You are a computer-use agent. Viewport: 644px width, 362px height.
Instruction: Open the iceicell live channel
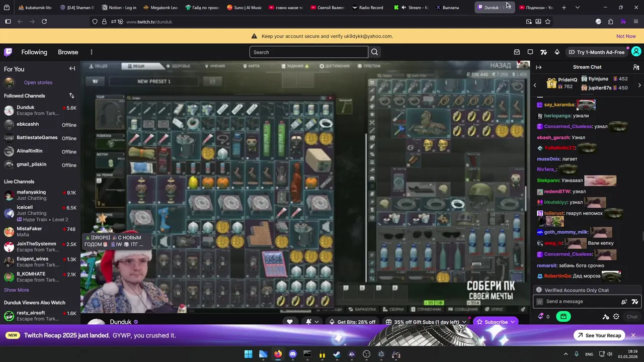pyautogui.click(x=40, y=213)
